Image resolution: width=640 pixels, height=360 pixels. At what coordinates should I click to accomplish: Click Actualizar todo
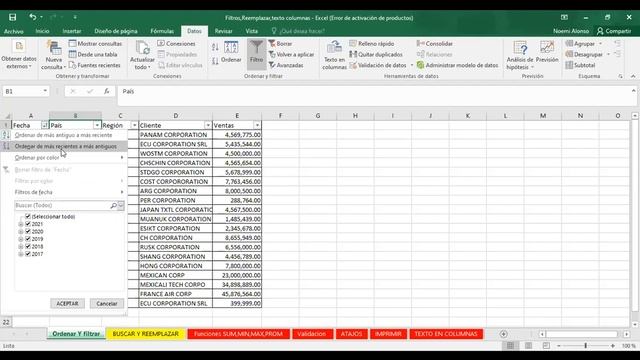click(x=142, y=55)
